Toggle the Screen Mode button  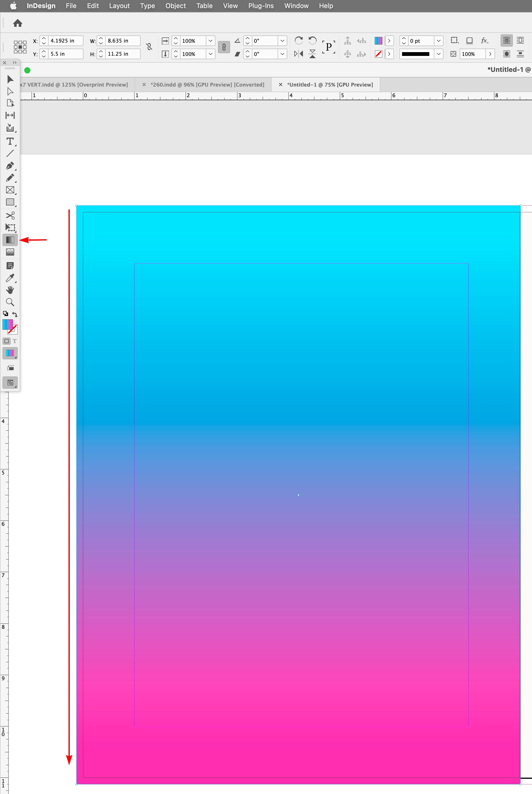[10, 383]
